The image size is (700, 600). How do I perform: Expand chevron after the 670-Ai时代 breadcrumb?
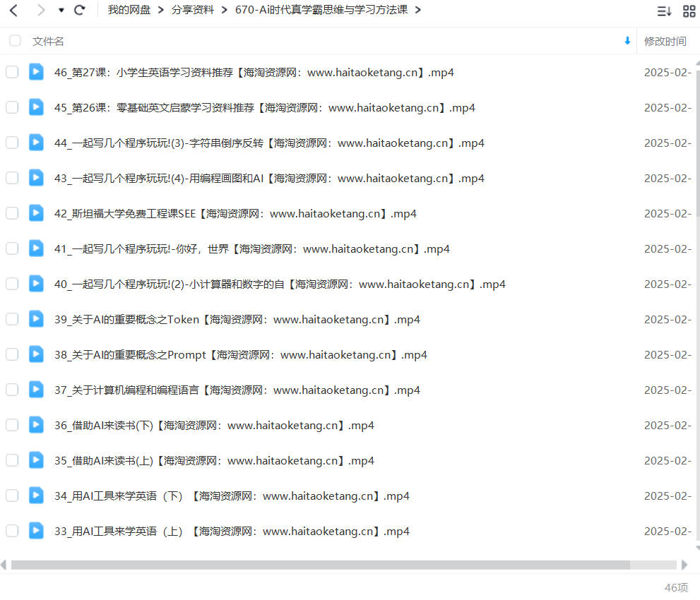tap(418, 10)
